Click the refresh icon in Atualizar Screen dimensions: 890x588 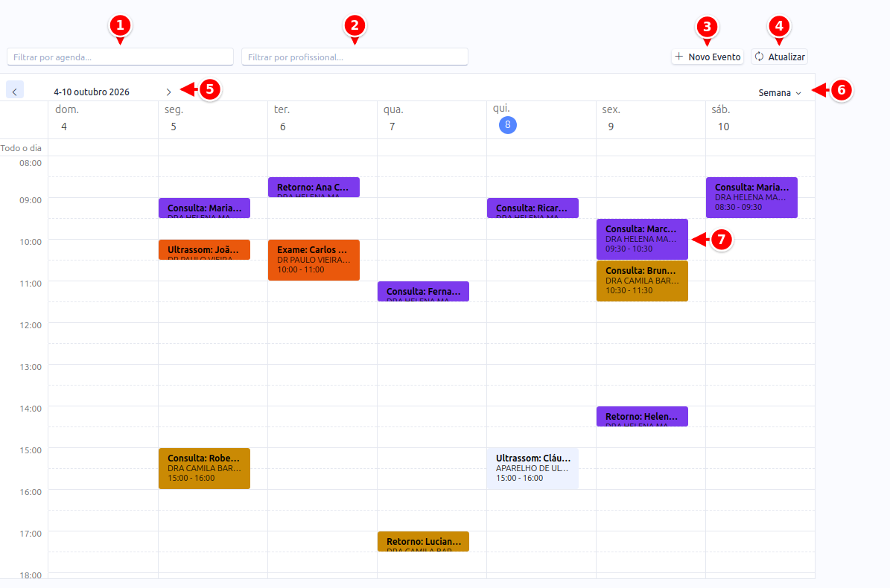759,56
